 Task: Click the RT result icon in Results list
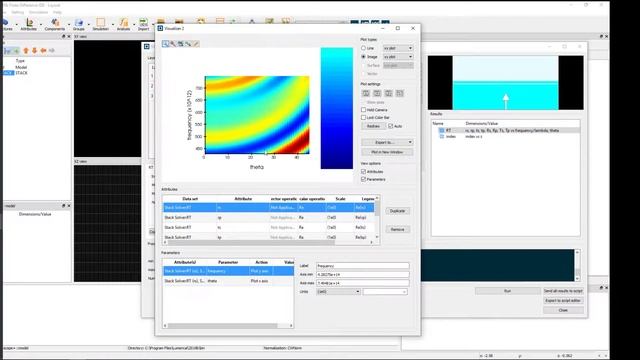pyautogui.click(x=442, y=131)
